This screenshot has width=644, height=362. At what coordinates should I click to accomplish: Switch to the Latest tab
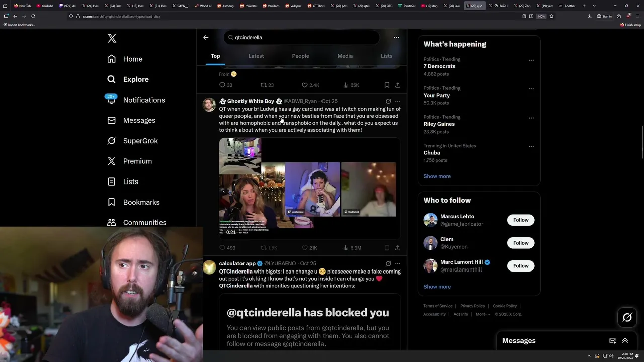pos(256,56)
